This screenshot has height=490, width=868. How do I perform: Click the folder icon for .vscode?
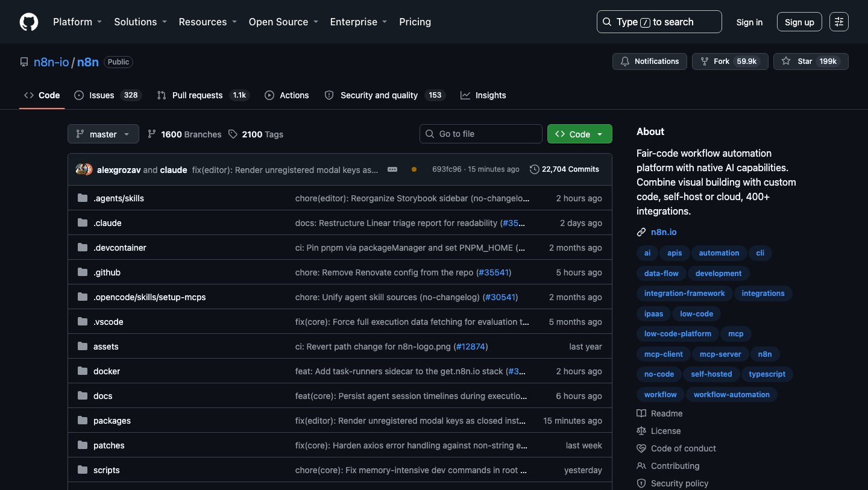[x=83, y=322]
